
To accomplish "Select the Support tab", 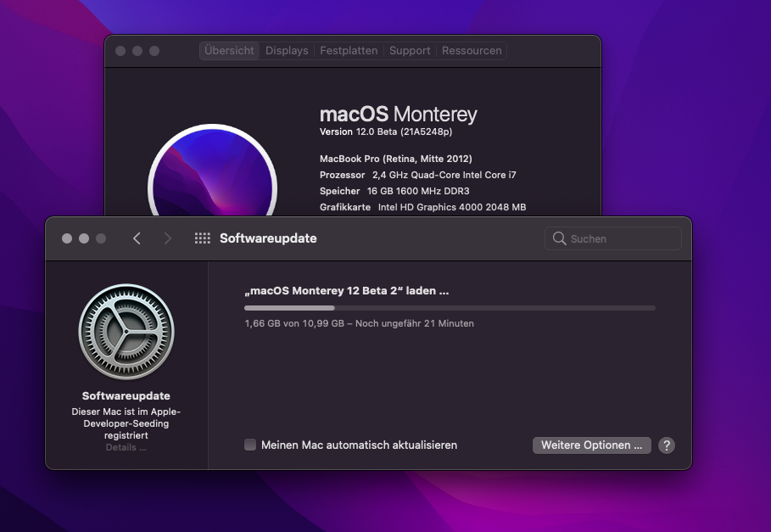I will (x=410, y=51).
